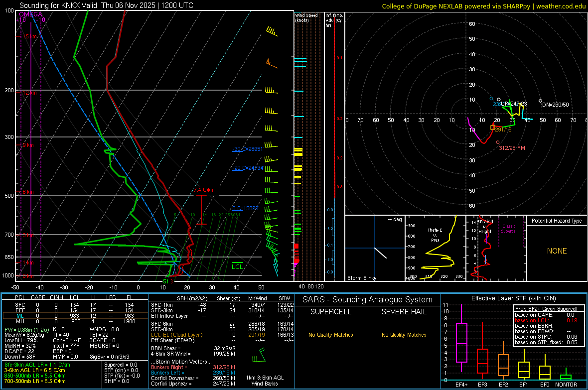588x390 pixels.
Task: Select the SFC-6km shear row
Action: tap(221, 324)
